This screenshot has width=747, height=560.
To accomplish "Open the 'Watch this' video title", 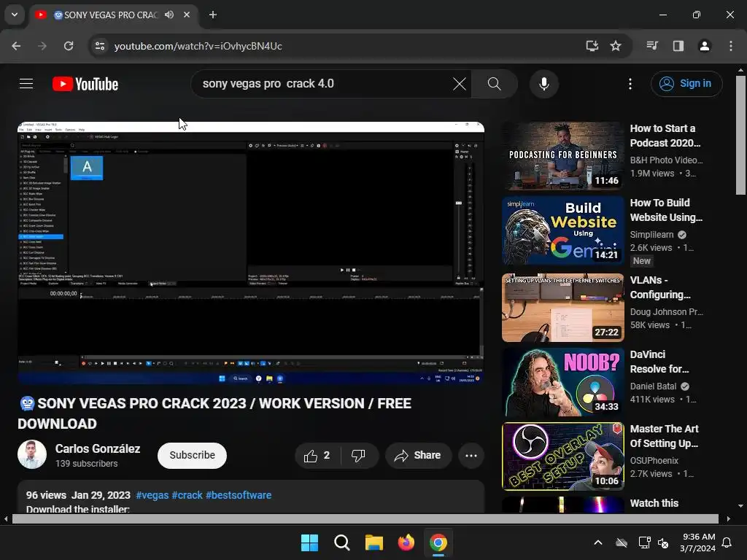I will pyautogui.click(x=654, y=503).
